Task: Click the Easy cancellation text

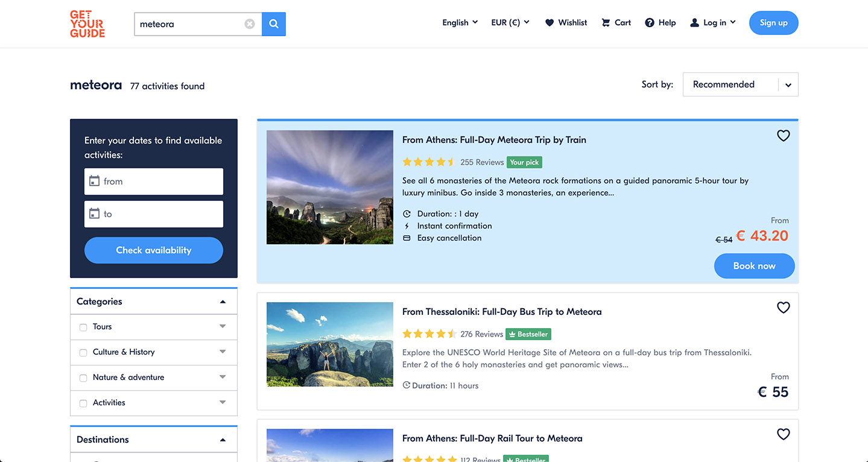Action: tap(449, 238)
